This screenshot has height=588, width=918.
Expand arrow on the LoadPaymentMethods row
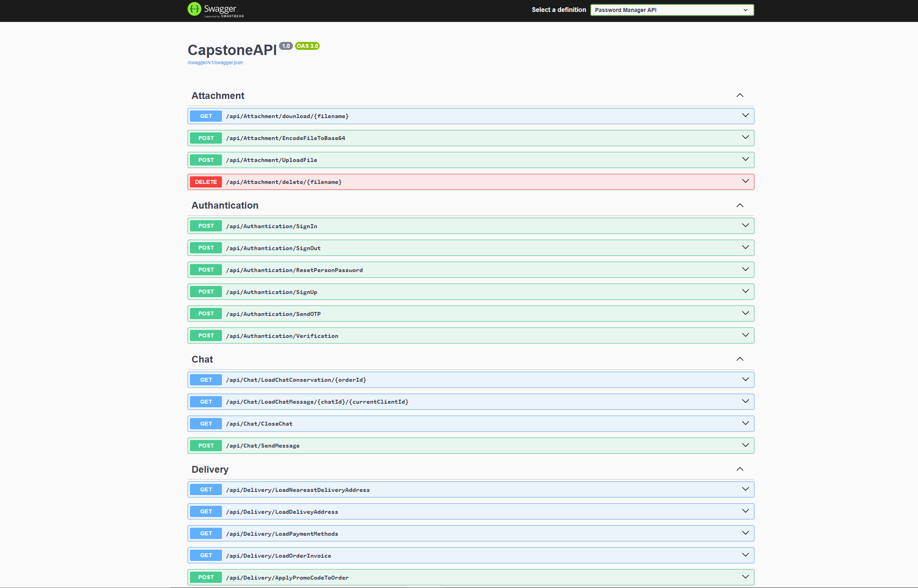(x=745, y=533)
